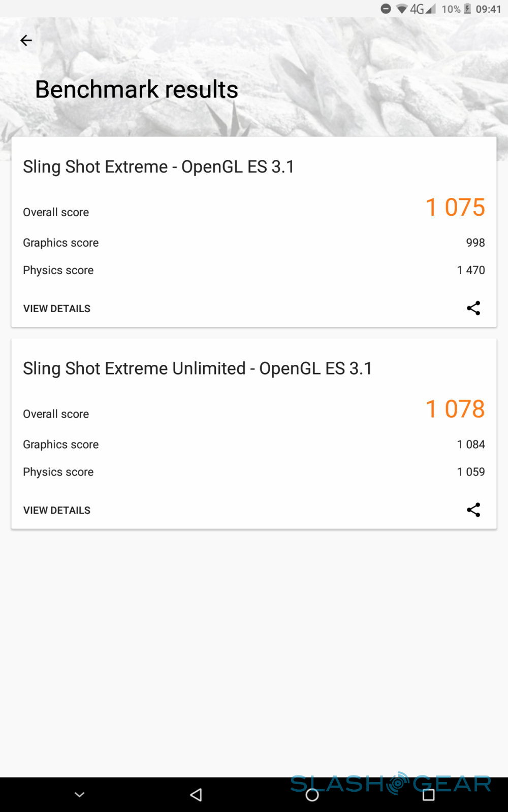The image size is (508, 812).
Task: Open recent apps with square button
Action: pos(429,795)
